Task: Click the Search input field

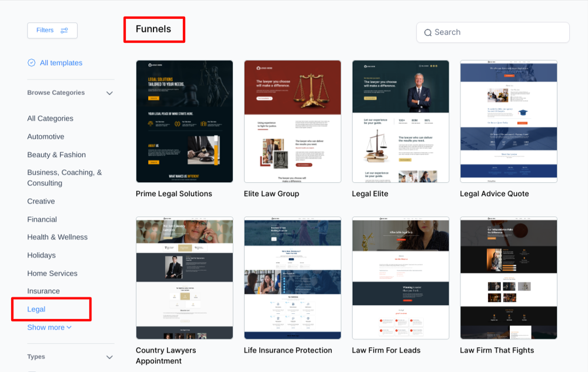Action: [493, 32]
